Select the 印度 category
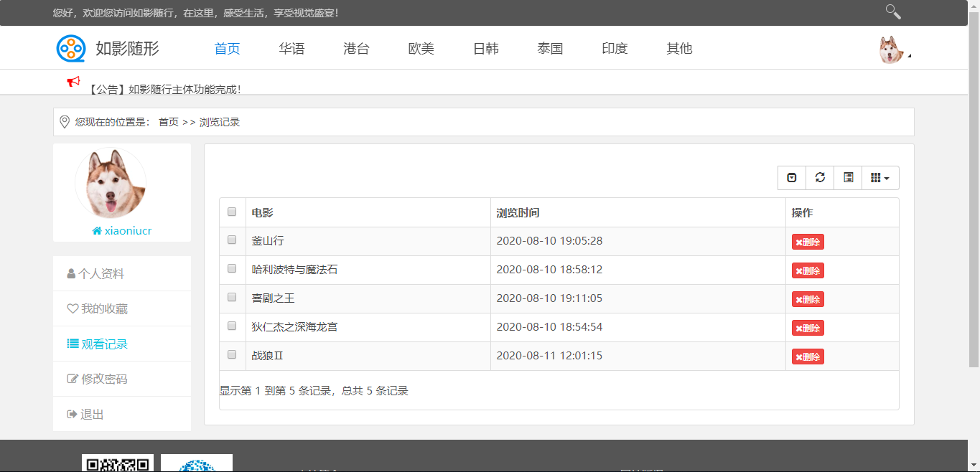The image size is (980, 472). point(615,49)
